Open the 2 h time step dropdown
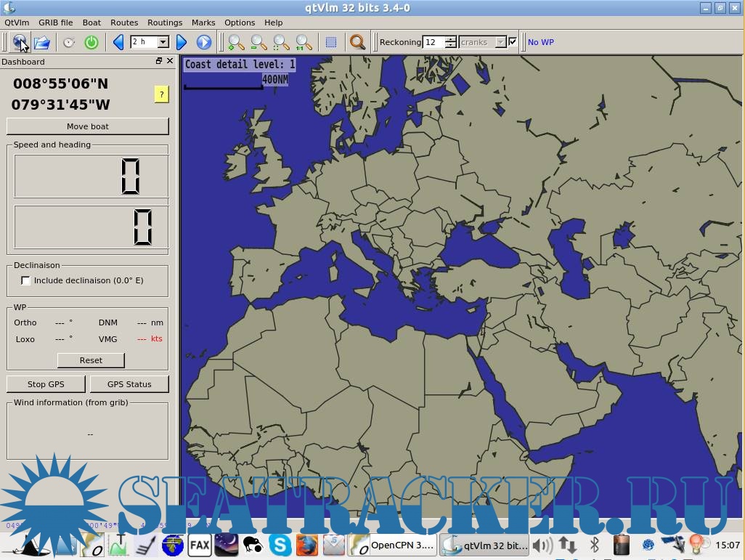This screenshot has height=560, width=745. [x=163, y=43]
